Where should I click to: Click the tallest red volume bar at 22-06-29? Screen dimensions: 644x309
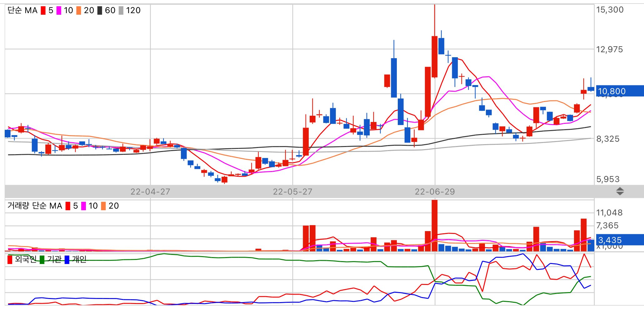434,225
